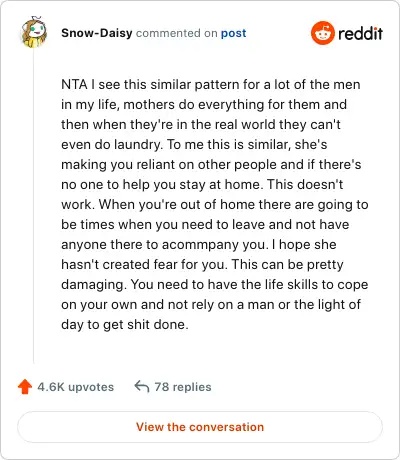
Task: Click the reddit wordmark text
Action: click(360, 33)
